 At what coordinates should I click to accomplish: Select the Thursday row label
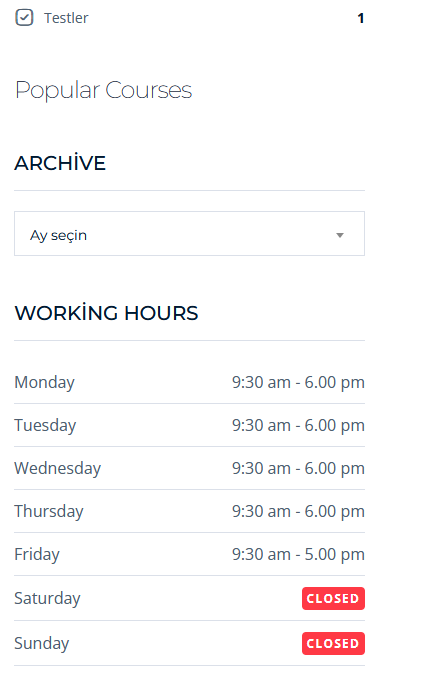[x=49, y=511]
